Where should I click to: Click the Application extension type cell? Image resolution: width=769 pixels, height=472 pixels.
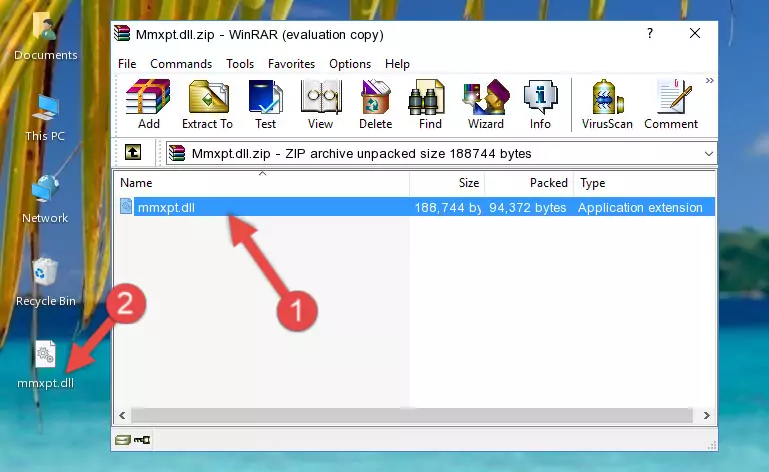click(640, 208)
